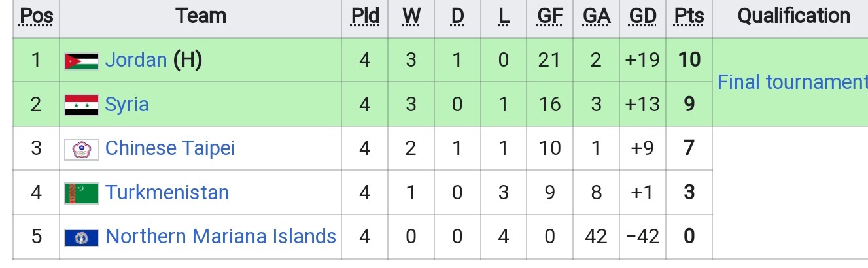The width and height of the screenshot is (868, 268).
Task: Click the Jordan flag icon
Action: click(82, 61)
